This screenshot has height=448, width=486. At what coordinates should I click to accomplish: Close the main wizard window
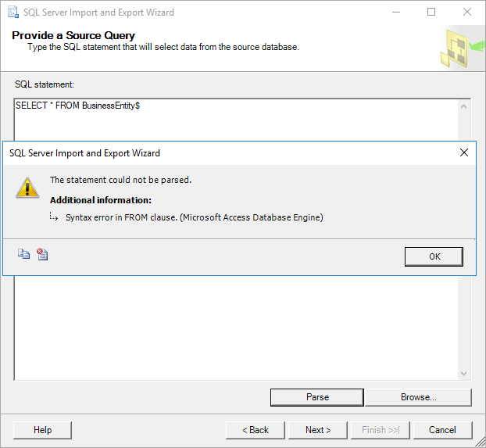click(x=467, y=13)
